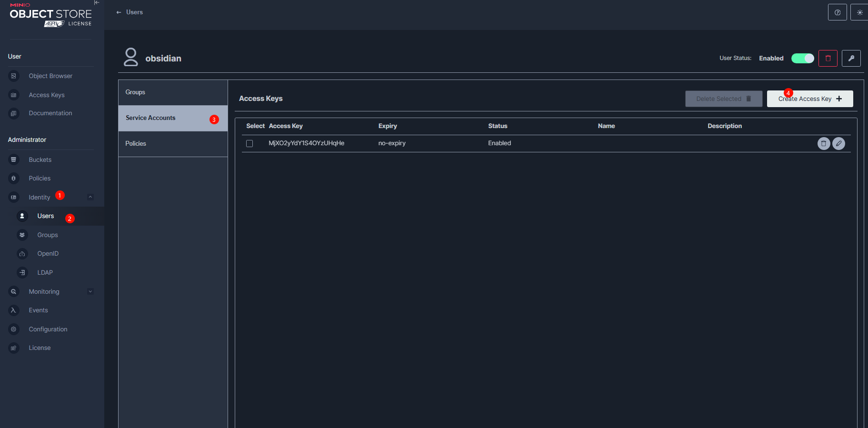Select the checkbox for the access key row
The width and height of the screenshot is (868, 428).
point(249,143)
